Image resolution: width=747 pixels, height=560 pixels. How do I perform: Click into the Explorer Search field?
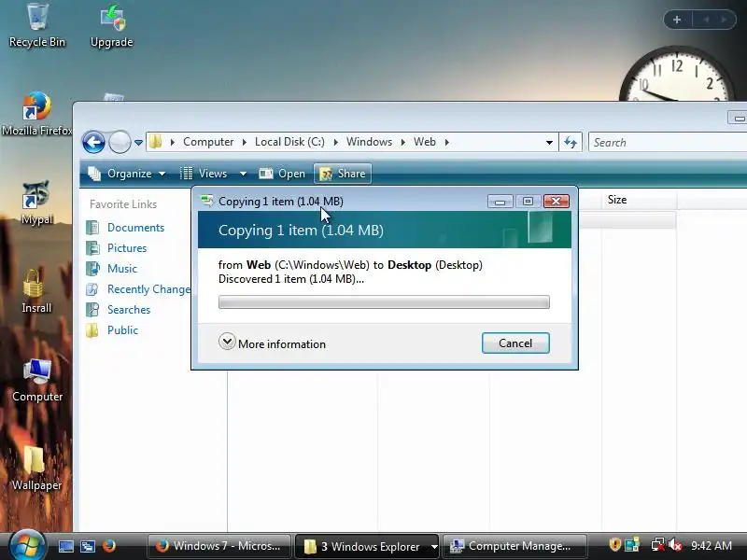(x=668, y=143)
